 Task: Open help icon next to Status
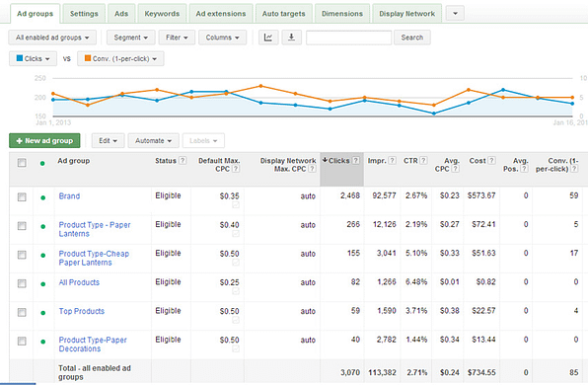(x=183, y=161)
